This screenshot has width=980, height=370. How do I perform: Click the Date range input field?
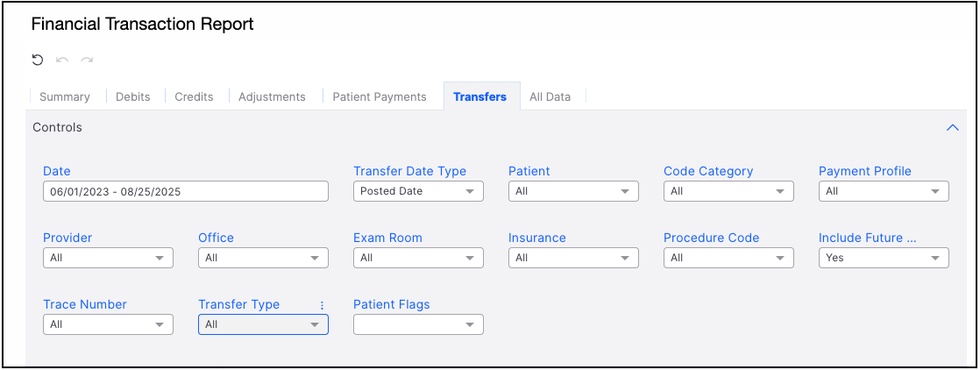pos(186,191)
